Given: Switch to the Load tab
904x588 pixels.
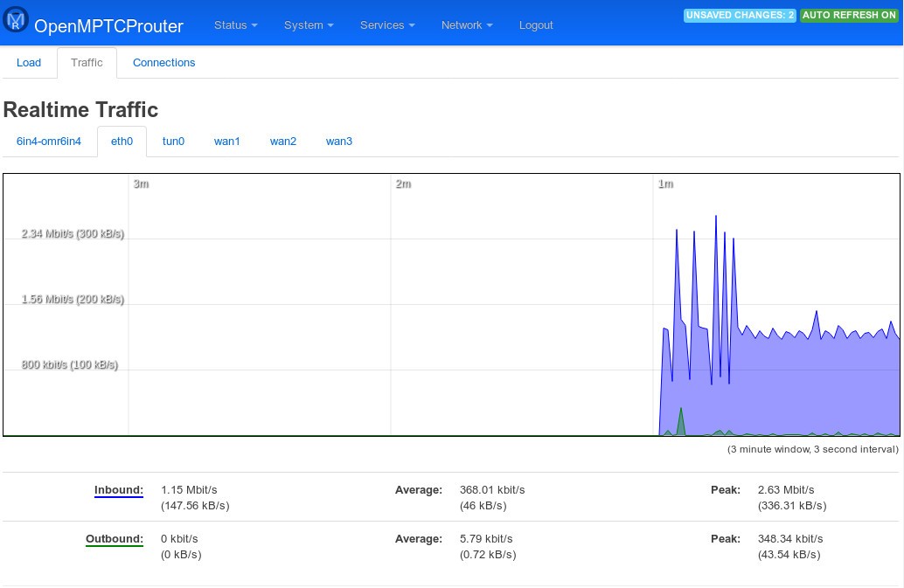Looking at the screenshot, I should (x=29, y=63).
